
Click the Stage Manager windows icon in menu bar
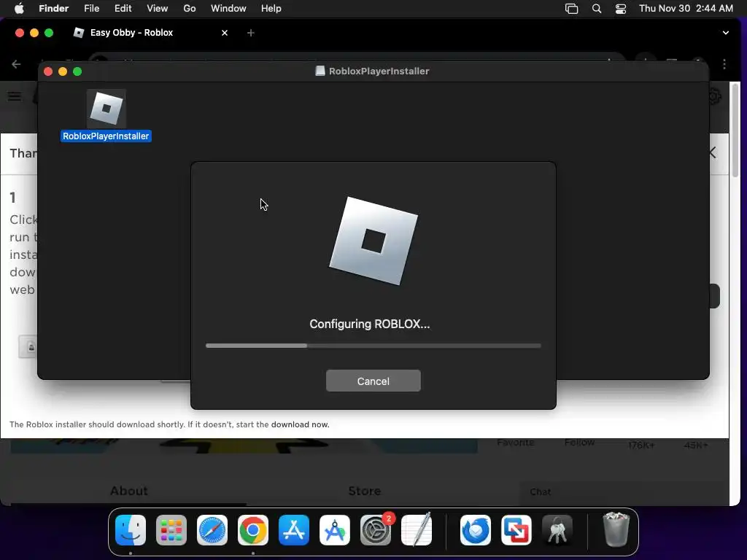[x=571, y=9]
